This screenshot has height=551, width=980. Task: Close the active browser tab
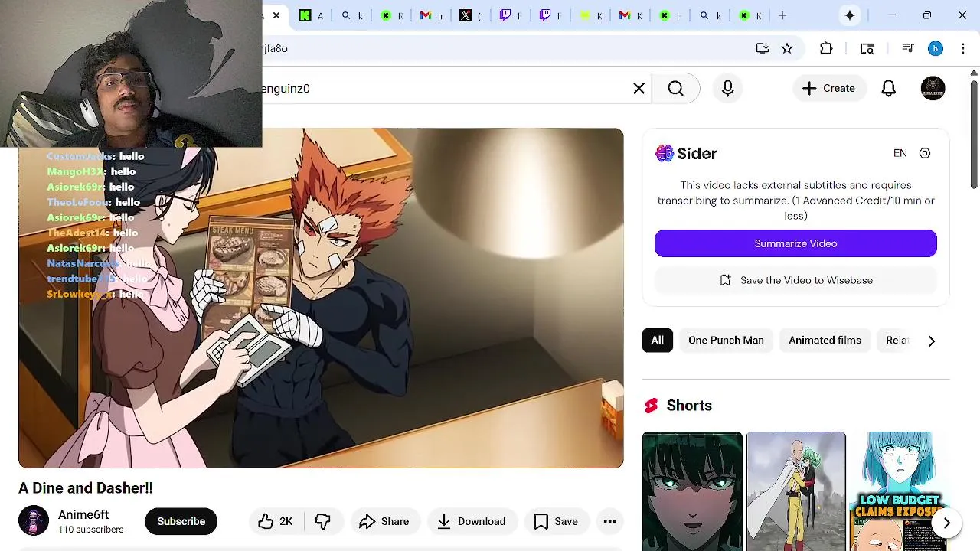(276, 15)
